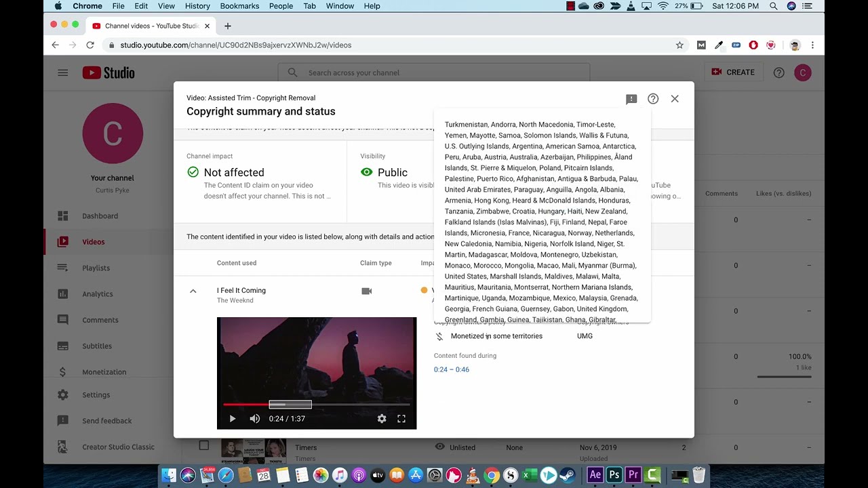
Task: Click Send feedback in the sidebar
Action: tap(108, 421)
